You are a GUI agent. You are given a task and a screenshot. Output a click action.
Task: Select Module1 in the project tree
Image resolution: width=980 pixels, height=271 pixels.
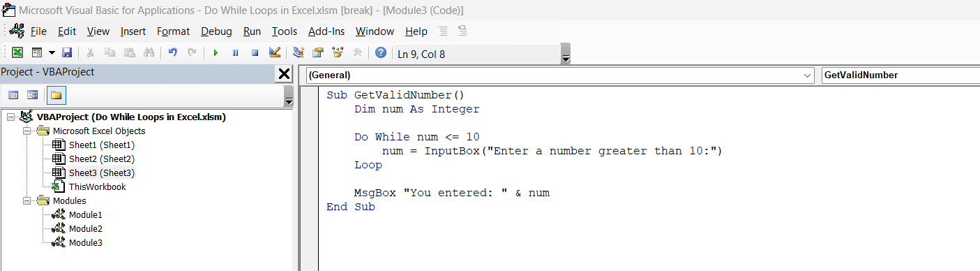pyautogui.click(x=85, y=215)
